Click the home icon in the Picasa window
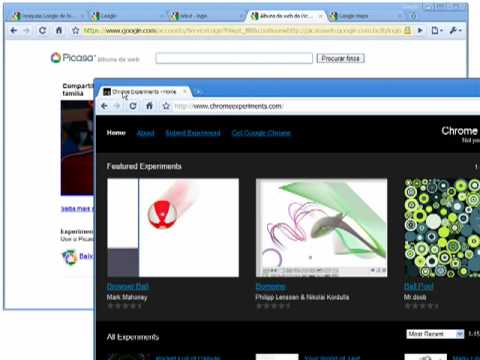This screenshot has height=360, width=480. point(59,30)
